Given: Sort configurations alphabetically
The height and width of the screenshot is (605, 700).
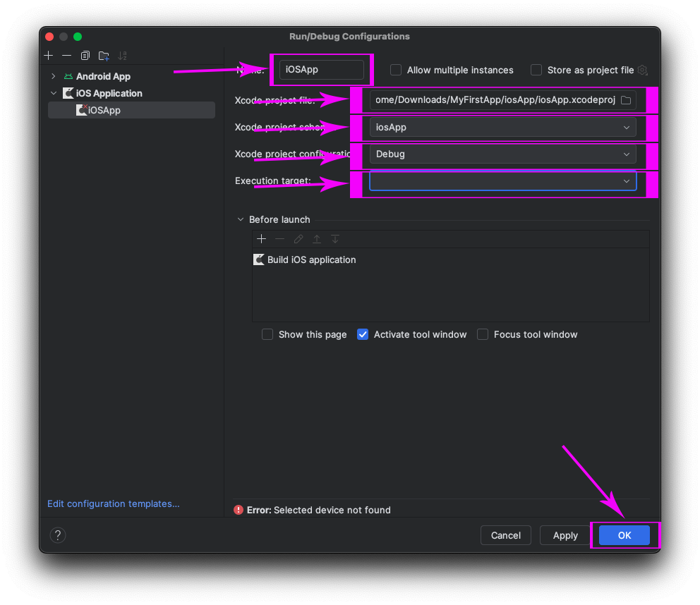Looking at the screenshot, I should pyautogui.click(x=122, y=55).
